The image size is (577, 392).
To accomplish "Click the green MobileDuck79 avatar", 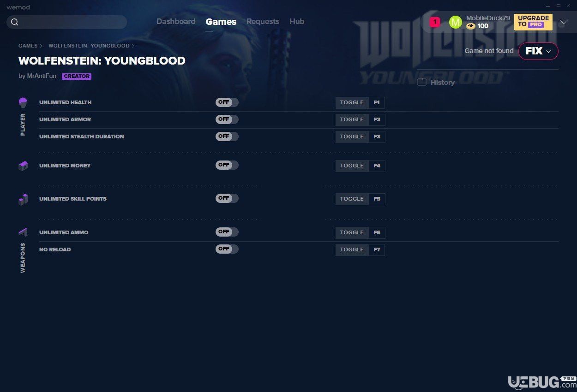I will [x=456, y=22].
